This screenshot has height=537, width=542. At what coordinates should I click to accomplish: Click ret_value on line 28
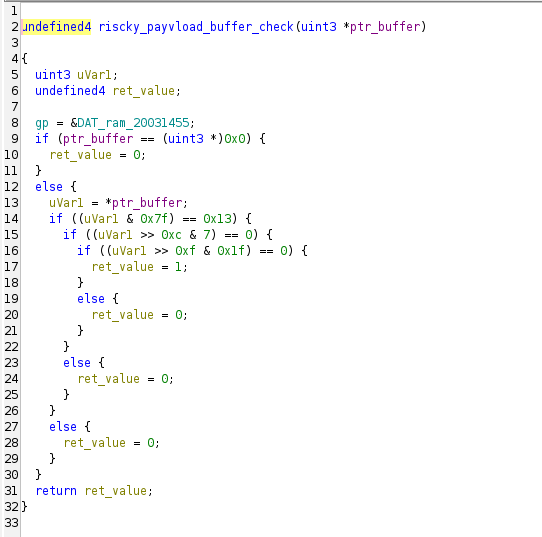[x=94, y=443]
